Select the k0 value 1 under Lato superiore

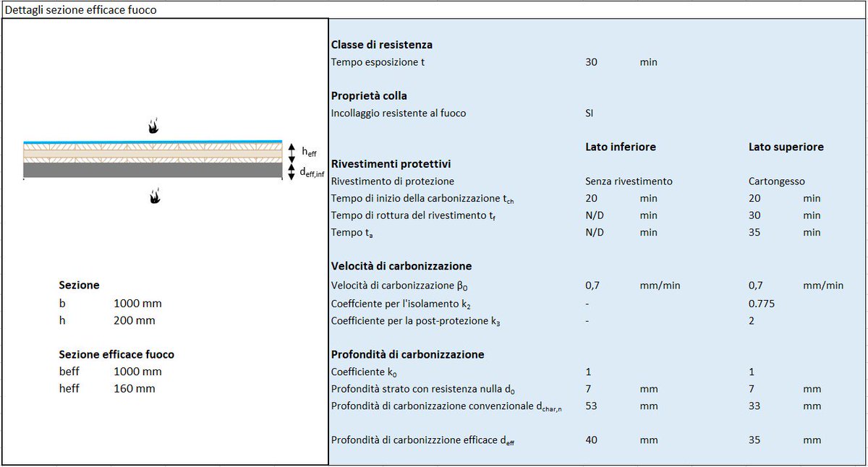pyautogui.click(x=752, y=372)
